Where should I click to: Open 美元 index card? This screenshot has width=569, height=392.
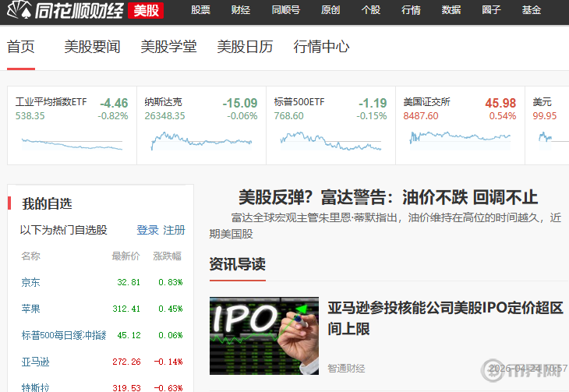click(x=547, y=125)
